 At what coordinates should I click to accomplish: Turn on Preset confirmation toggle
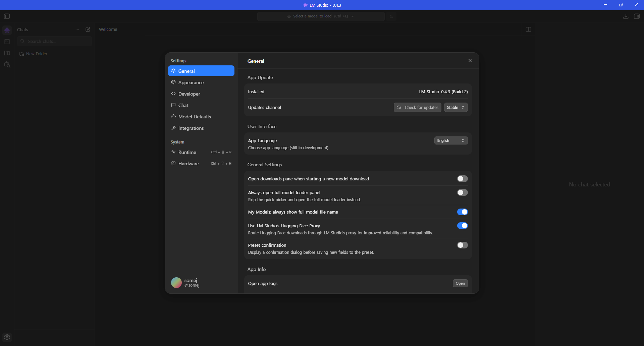462,245
